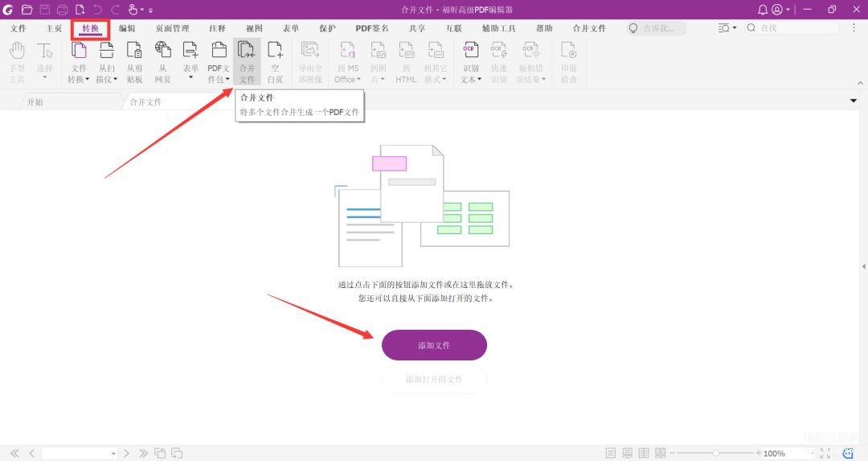This screenshot has width=868, height=461.
Task: Select continuous page view in status bar
Action: (627, 453)
